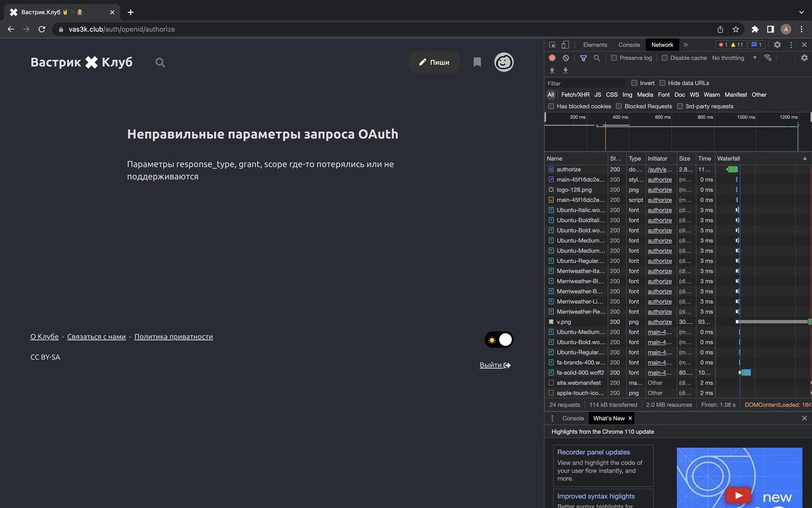This screenshot has width=812, height=508.
Task: Open DevTools settings gear icon
Action: [777, 45]
